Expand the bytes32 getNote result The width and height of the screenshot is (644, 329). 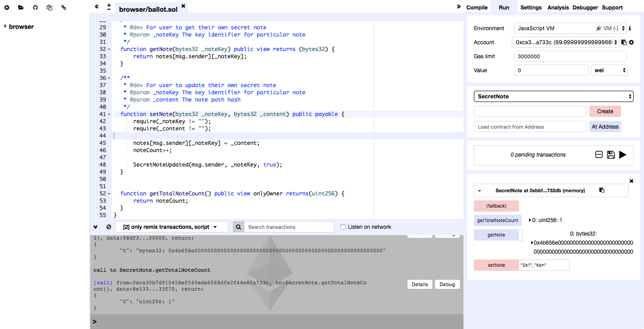coord(532,242)
